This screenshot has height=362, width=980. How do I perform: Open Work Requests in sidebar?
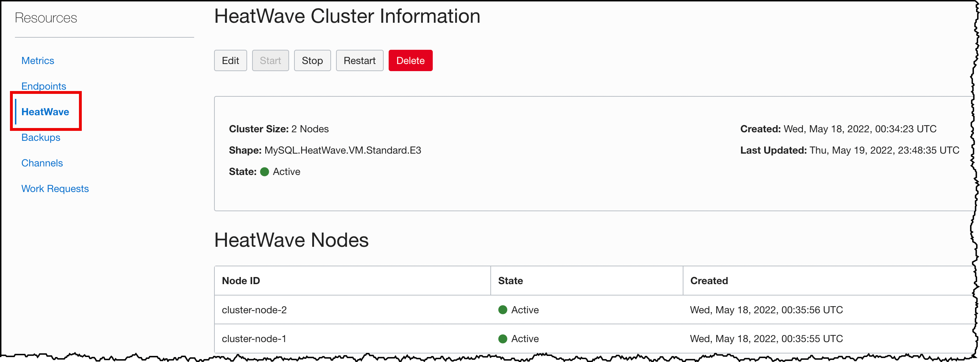(x=55, y=188)
